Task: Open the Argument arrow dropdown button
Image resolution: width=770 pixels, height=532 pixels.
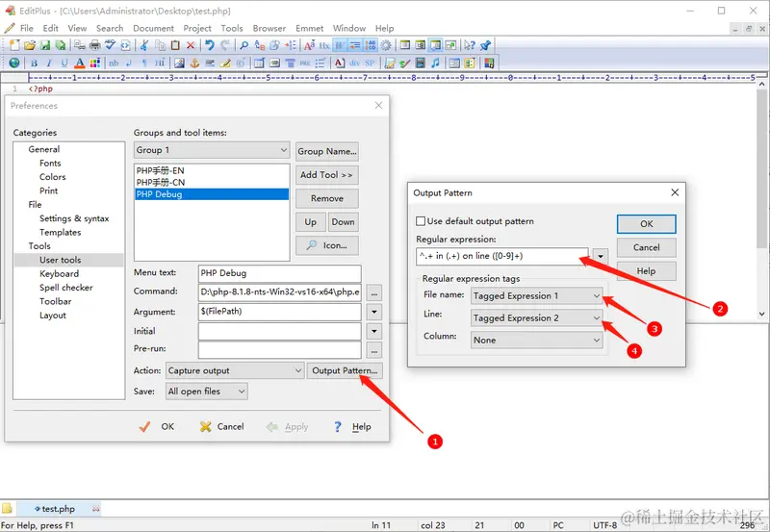Action: point(374,312)
